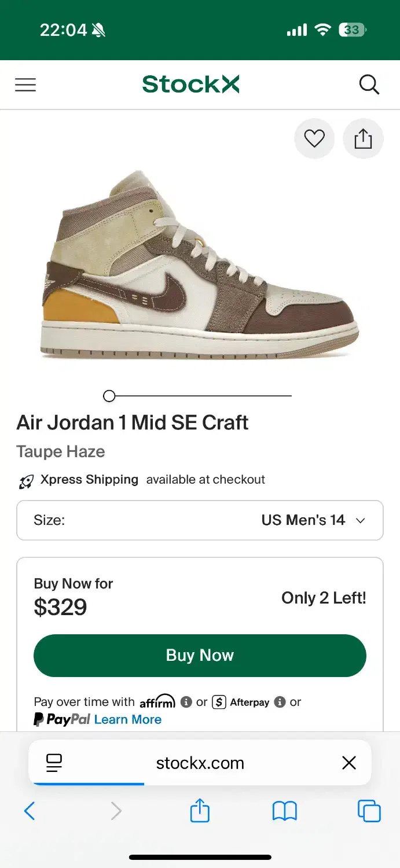Share product using the share icon
This screenshot has height=868, width=400.
(363, 139)
